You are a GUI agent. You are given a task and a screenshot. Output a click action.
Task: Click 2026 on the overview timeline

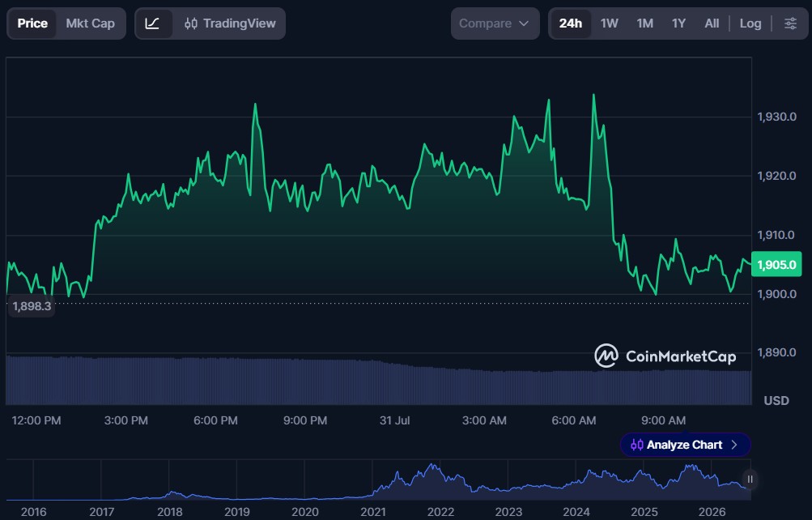tap(712, 512)
